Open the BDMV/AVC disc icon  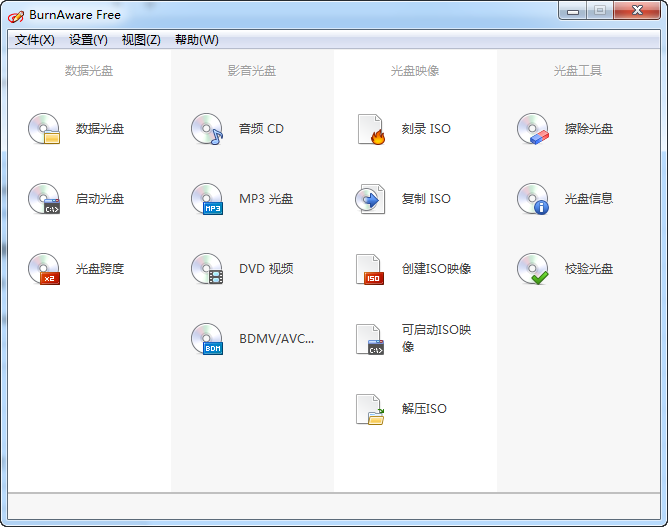[x=207, y=339]
